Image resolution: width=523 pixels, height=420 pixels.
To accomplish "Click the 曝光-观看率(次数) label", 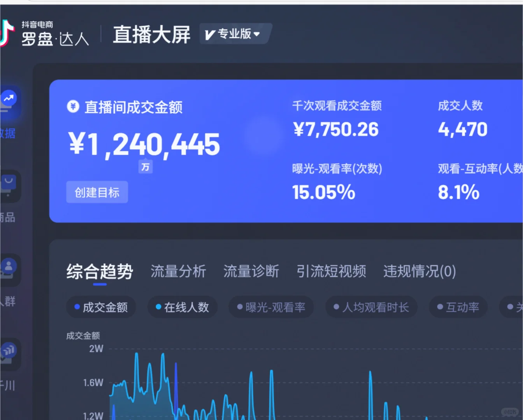I will (x=337, y=168).
